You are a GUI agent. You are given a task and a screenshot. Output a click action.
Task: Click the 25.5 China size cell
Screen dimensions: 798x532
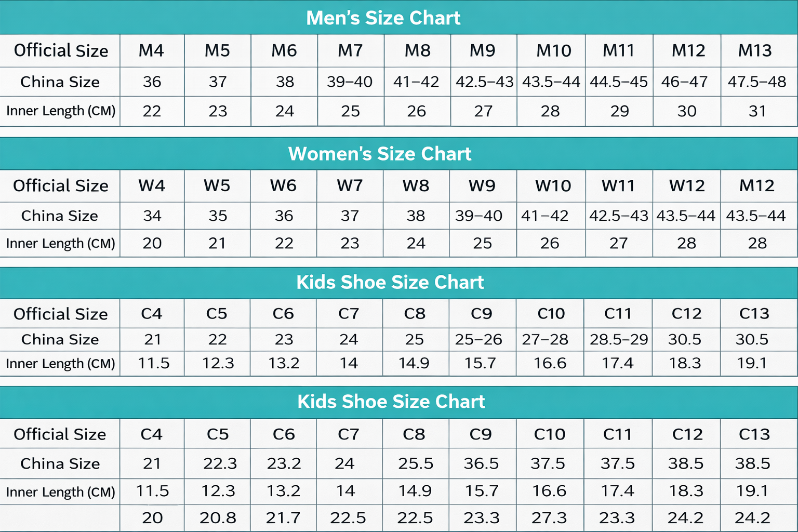point(416,463)
